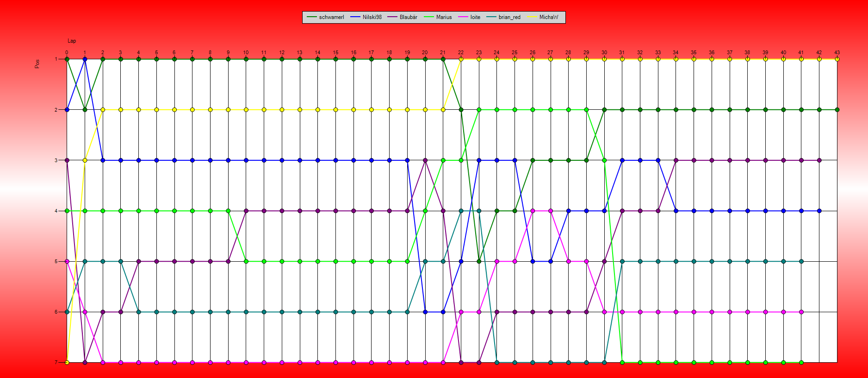Click lap number 10 axis label
The height and width of the screenshot is (378, 868).
pyautogui.click(x=246, y=52)
